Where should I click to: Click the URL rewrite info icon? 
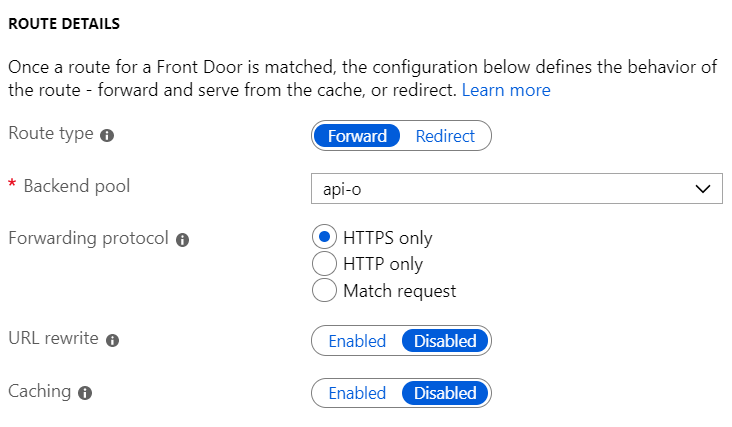pos(112,340)
